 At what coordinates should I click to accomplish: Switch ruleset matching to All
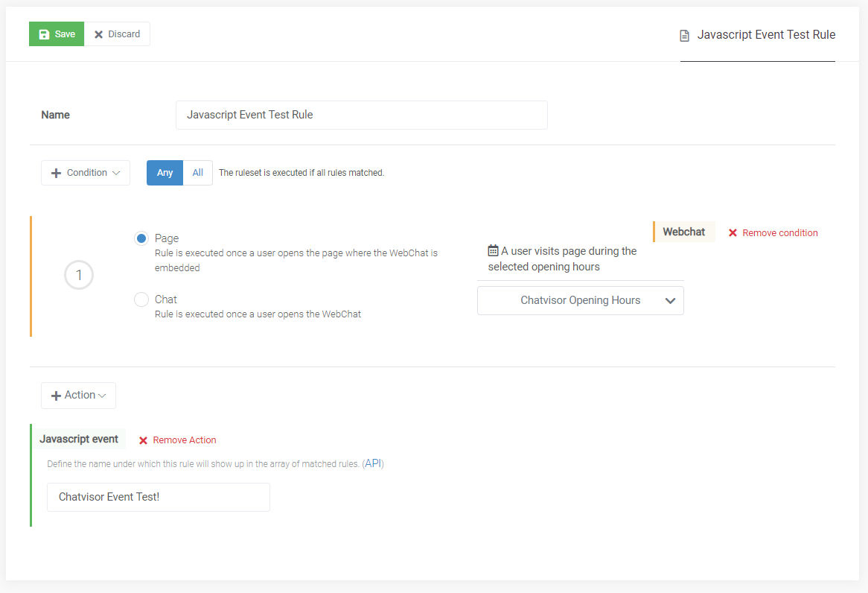tap(197, 173)
